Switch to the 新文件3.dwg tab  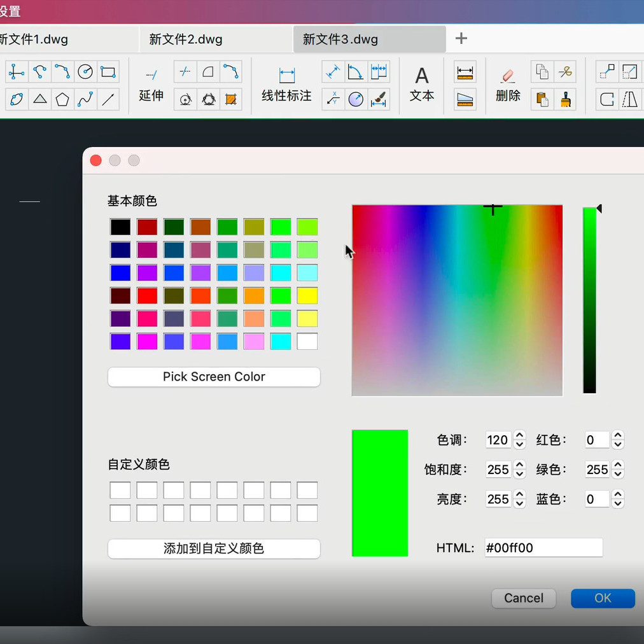(x=369, y=39)
